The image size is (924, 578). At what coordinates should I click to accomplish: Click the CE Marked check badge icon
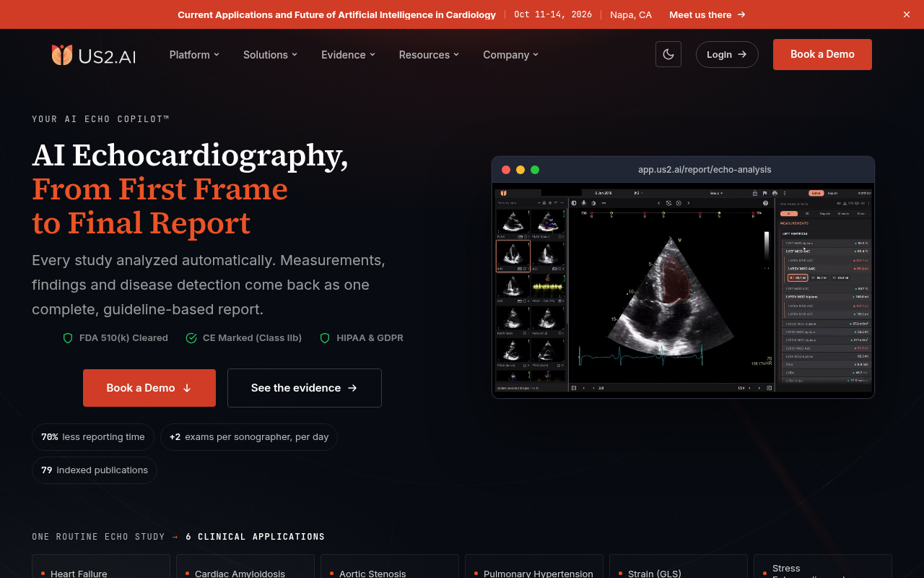(x=191, y=338)
